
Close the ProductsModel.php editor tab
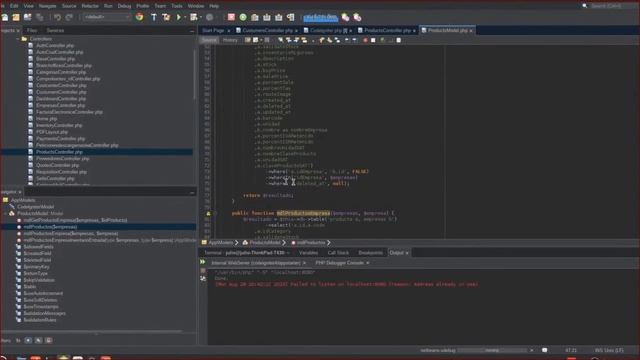click(471, 31)
